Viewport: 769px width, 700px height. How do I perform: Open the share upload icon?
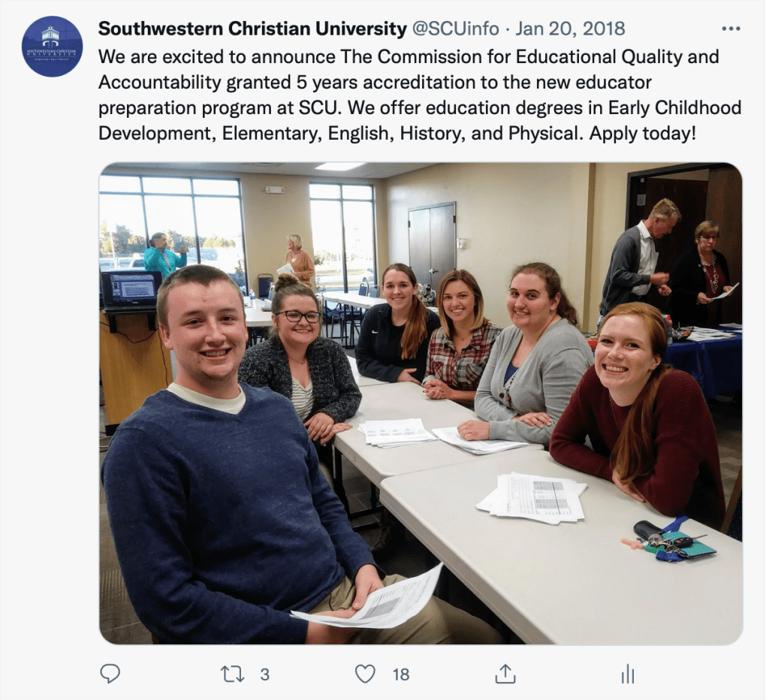pyautogui.click(x=505, y=674)
